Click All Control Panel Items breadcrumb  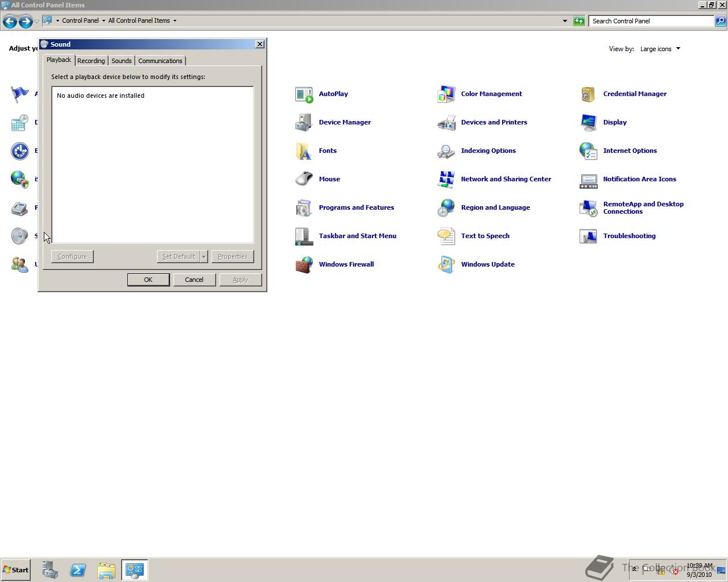139,20
